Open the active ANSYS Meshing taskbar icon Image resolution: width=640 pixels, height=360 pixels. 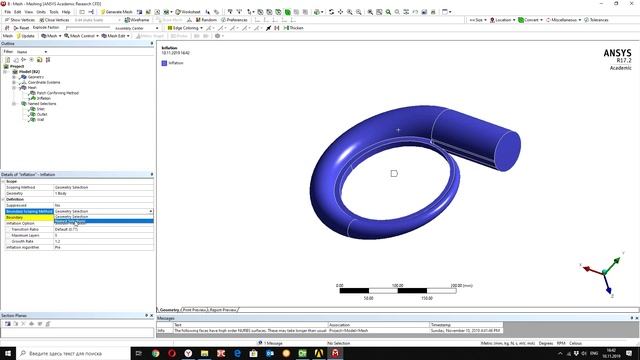coord(335,353)
